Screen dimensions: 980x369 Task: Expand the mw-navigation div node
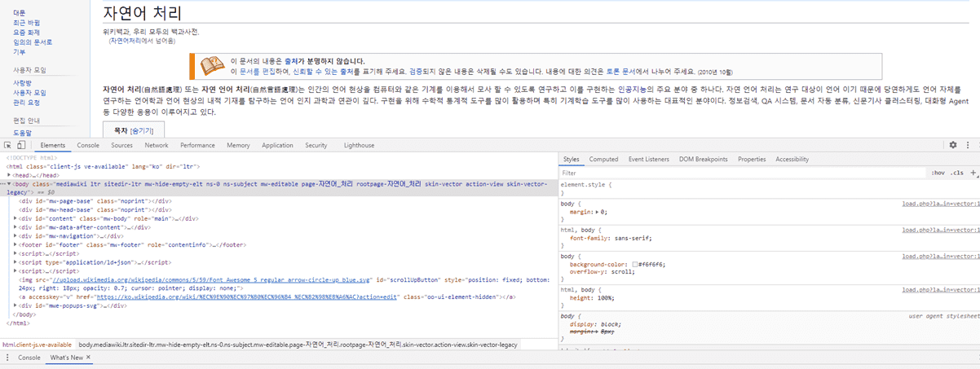coord(15,236)
